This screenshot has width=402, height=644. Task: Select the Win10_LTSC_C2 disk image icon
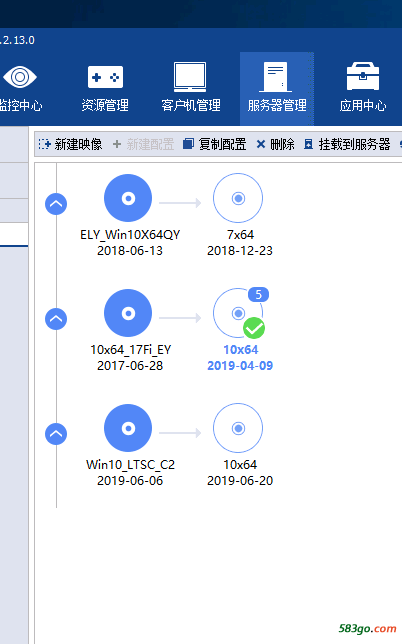[128, 428]
